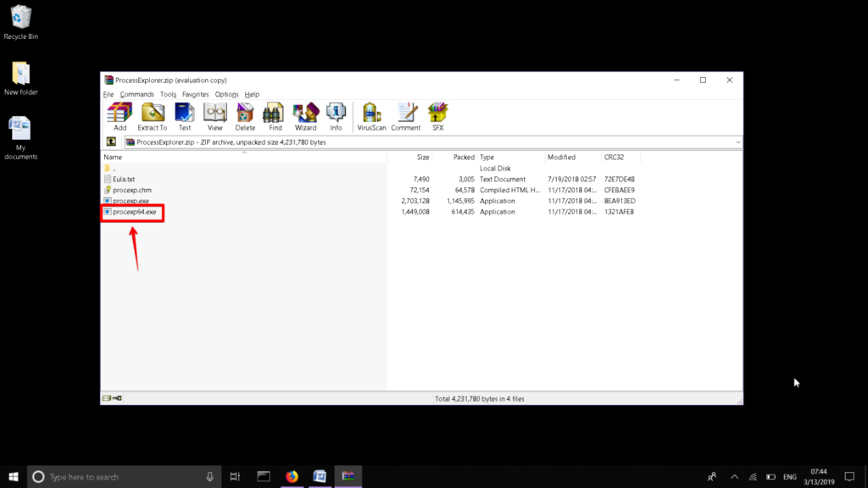The image size is (868, 488).
Task: Select the Eula.txt file
Action: coord(124,180)
